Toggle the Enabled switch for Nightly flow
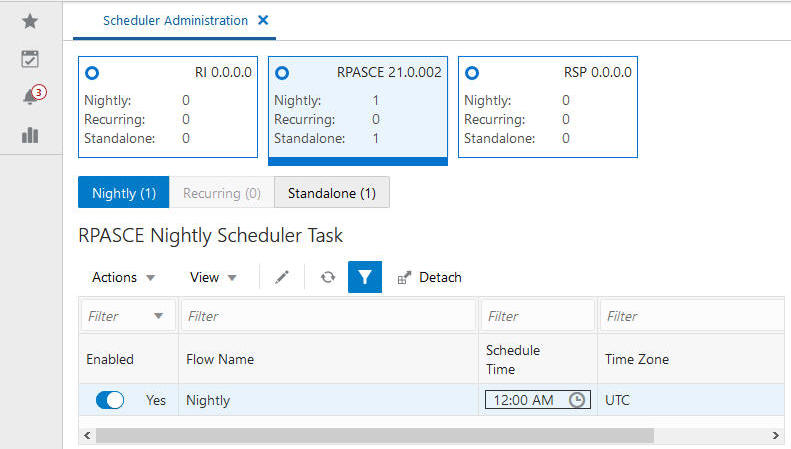The image size is (791, 449). pyautogui.click(x=110, y=400)
